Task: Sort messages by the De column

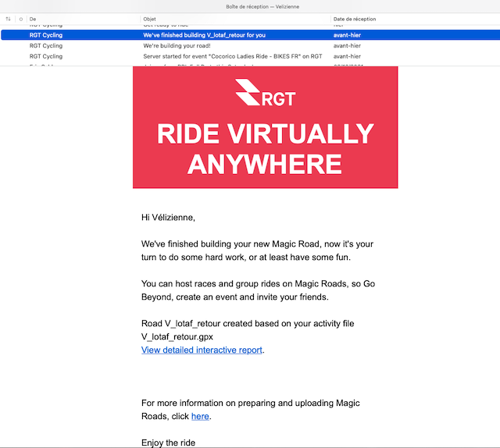Action: click(33, 19)
